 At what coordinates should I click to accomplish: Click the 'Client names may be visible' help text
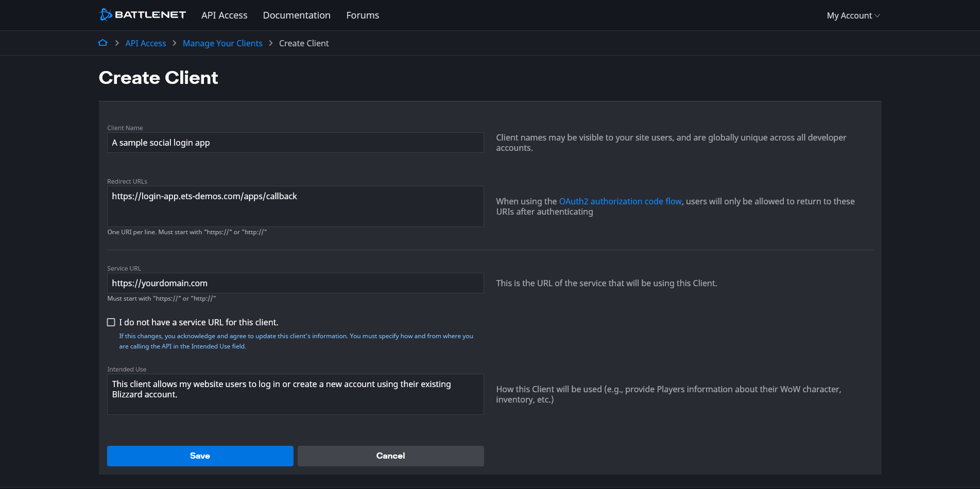point(671,143)
